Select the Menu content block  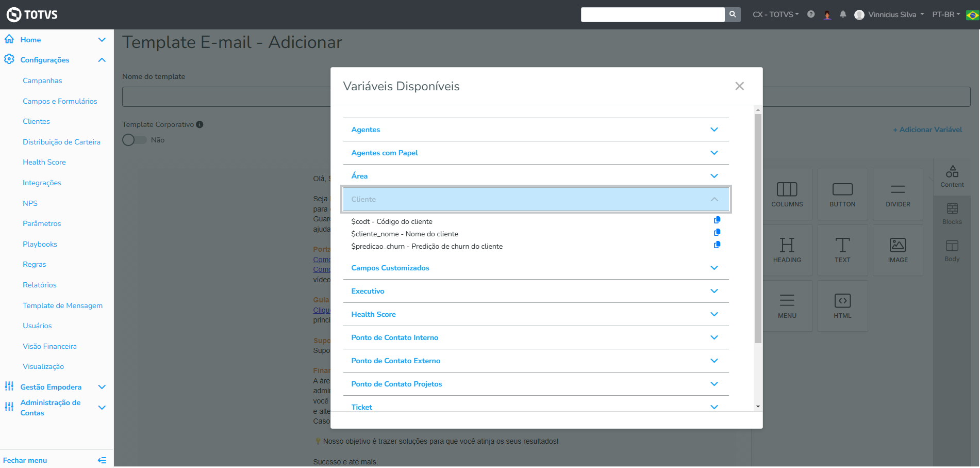[787, 306]
